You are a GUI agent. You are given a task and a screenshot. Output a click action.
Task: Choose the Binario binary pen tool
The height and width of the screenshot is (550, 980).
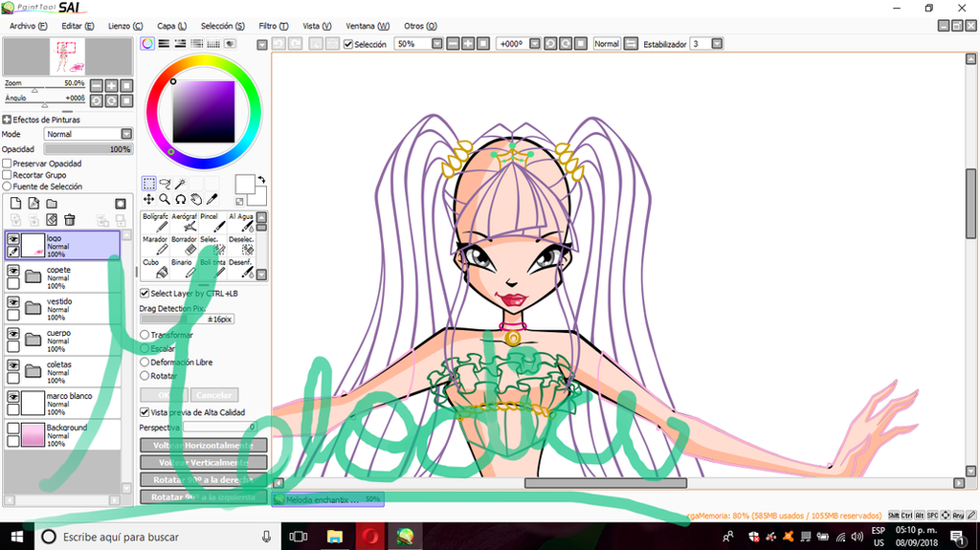(184, 269)
